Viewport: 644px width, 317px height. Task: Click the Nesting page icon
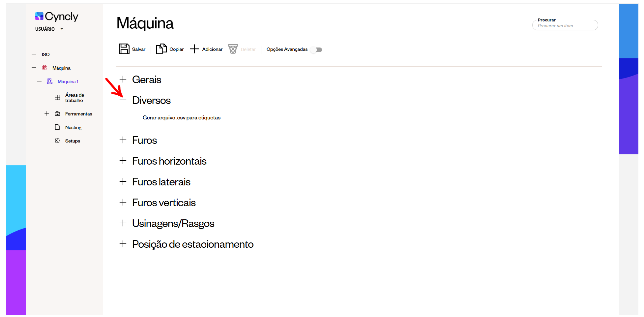click(x=57, y=127)
